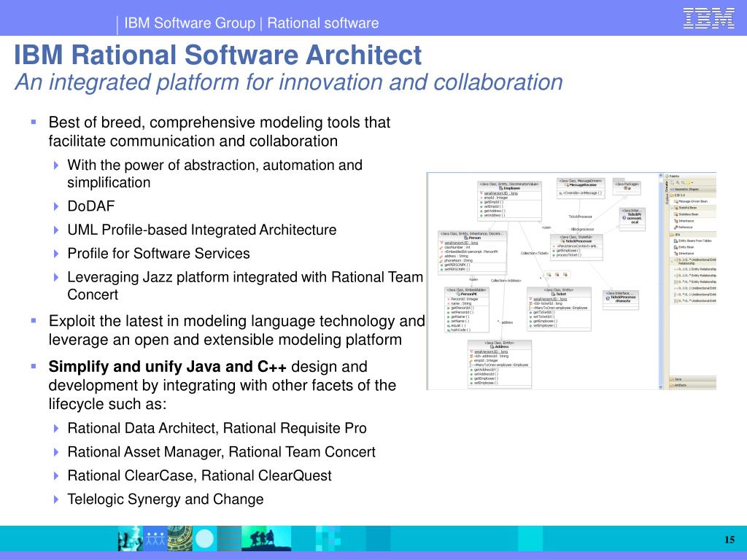Image resolution: width=747 pixels, height=560 pixels.
Task: Select the 0..*:0..* Entity Relationship tool
Action: click(x=695, y=282)
